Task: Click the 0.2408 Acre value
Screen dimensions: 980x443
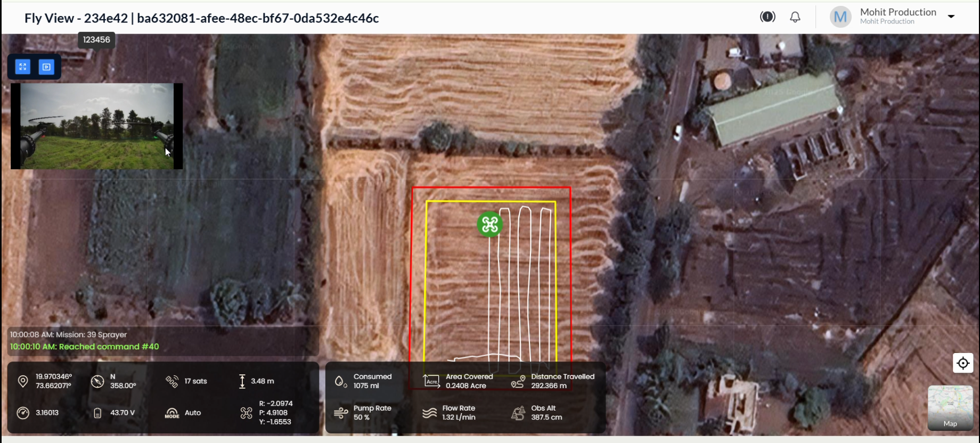Action: pyautogui.click(x=466, y=385)
